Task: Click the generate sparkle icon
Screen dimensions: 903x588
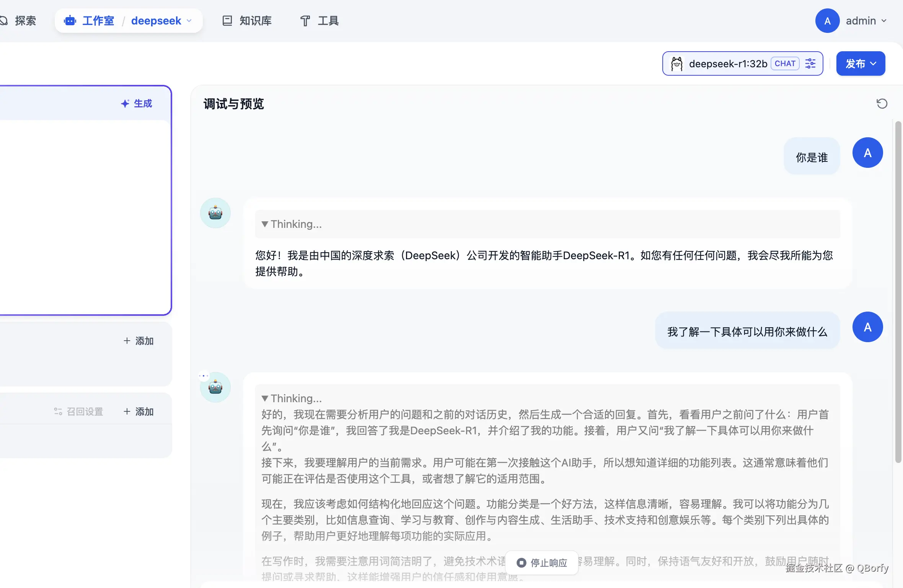Action: coord(125,104)
